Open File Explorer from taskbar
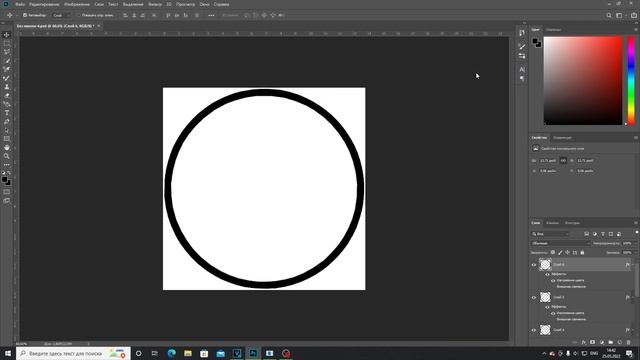The height and width of the screenshot is (360, 640). click(188, 353)
